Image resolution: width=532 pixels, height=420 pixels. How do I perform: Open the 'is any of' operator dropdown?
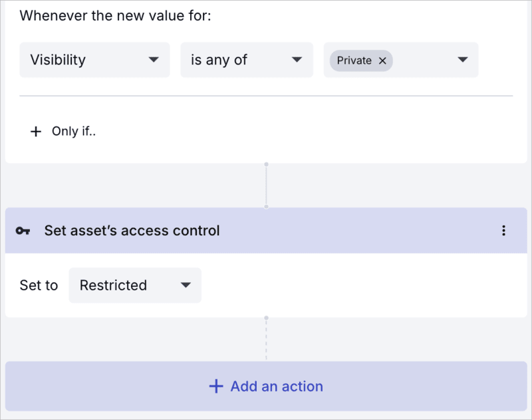247,59
